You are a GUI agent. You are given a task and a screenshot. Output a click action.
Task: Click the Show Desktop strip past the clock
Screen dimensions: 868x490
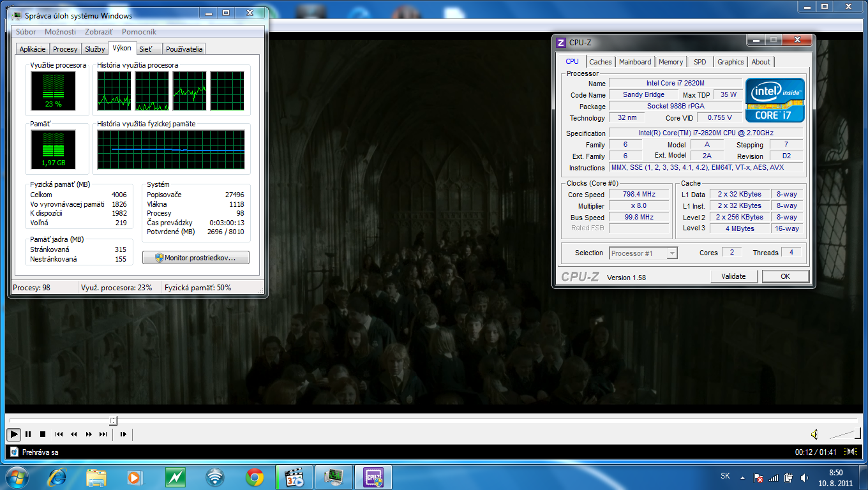pyautogui.click(x=863, y=477)
